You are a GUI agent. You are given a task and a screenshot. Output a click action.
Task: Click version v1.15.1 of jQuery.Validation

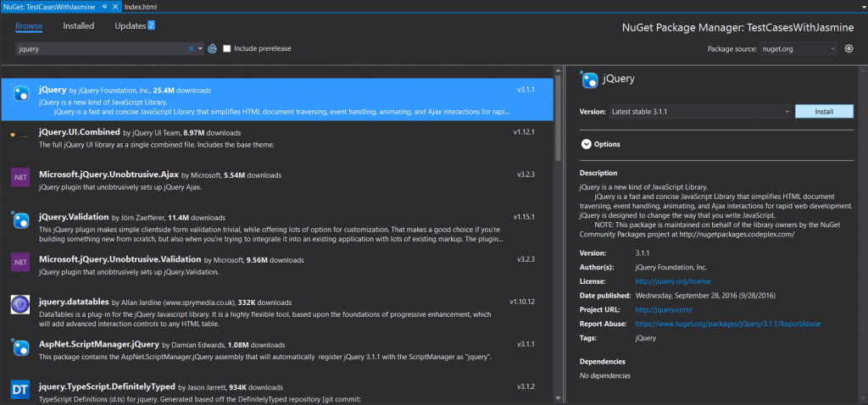[524, 218]
